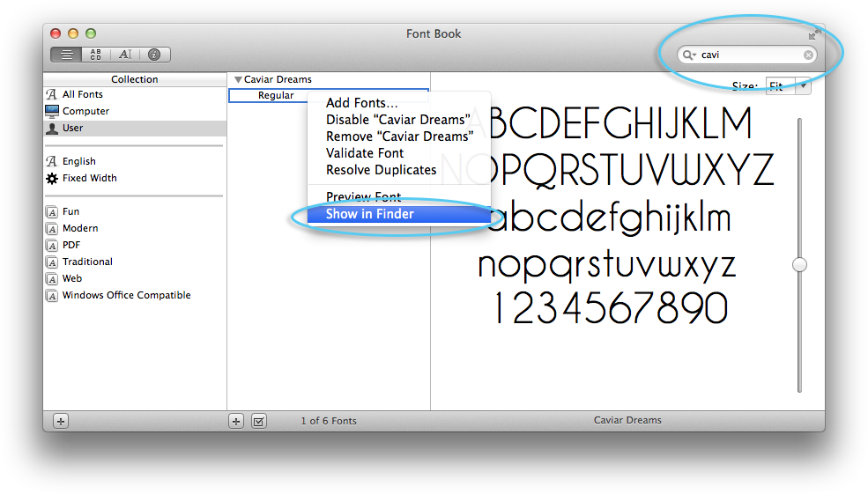Open the Fixed Width smart collection
This screenshot has height=494, width=868.
click(x=135, y=178)
